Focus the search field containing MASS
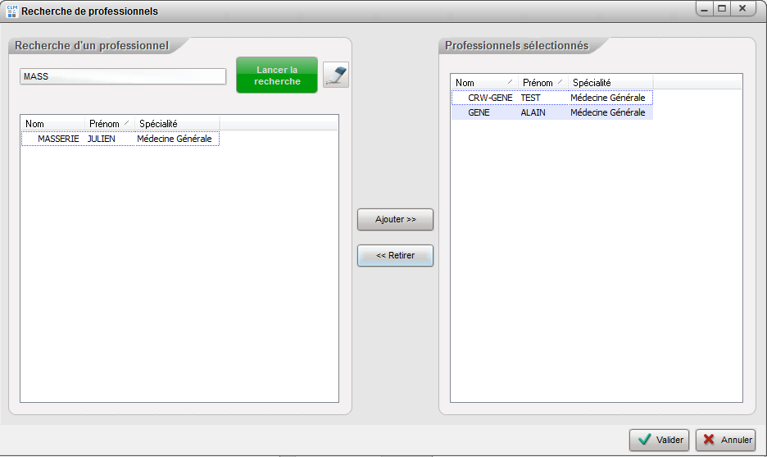The height and width of the screenshot is (457, 767). point(123,76)
